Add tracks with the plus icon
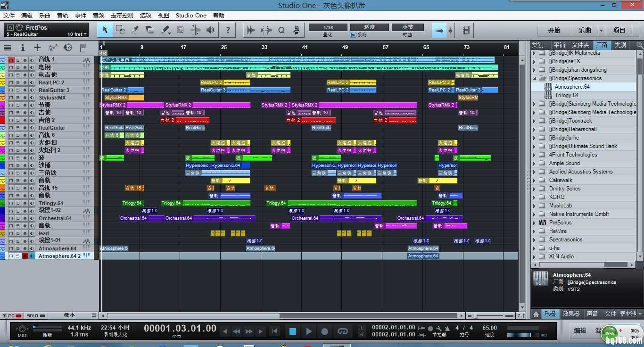 click(38, 48)
